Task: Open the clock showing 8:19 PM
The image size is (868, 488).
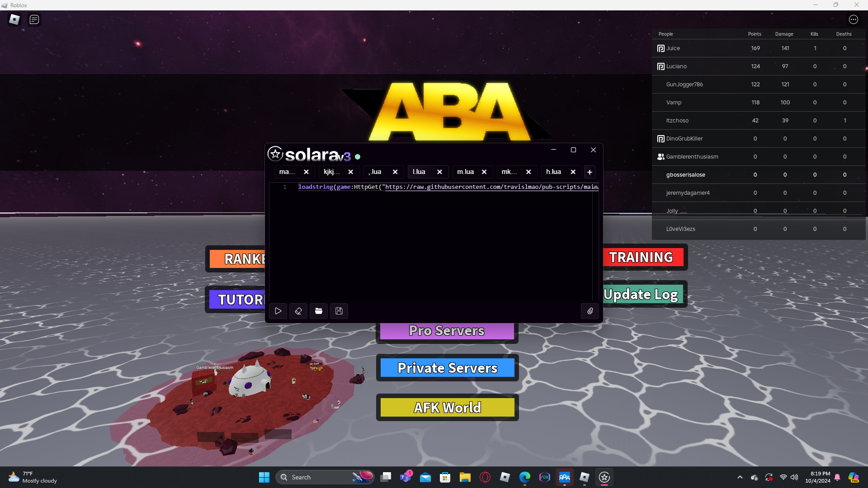Action: (x=818, y=477)
